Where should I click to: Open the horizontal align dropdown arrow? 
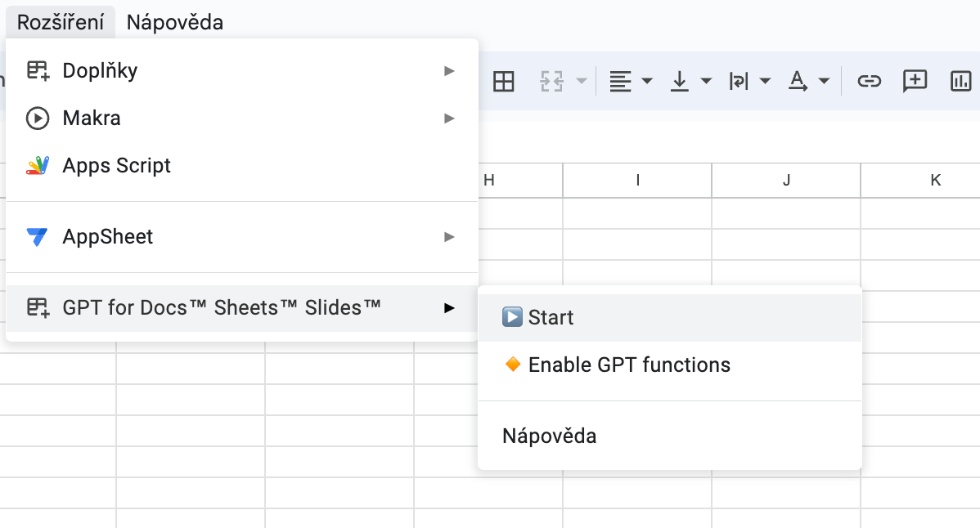[647, 81]
